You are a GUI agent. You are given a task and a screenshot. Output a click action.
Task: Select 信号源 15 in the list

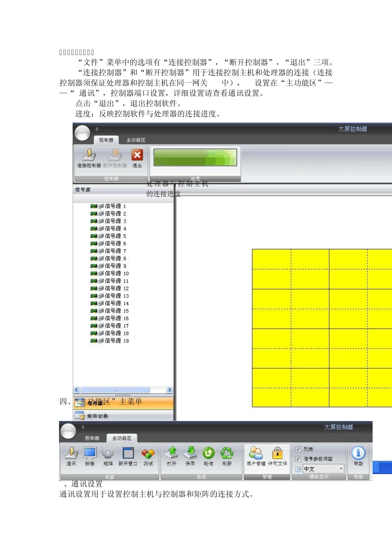[109, 311]
